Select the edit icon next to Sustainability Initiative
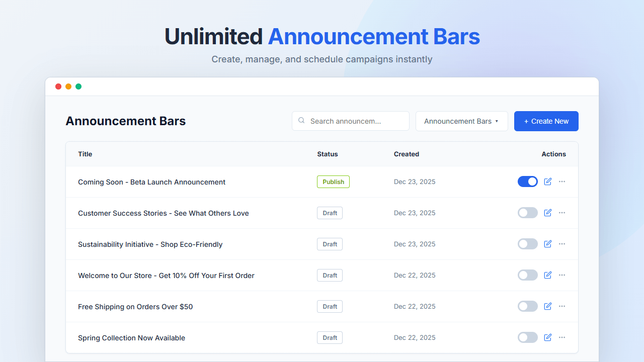Screen dimensions: 644x362 tap(547, 244)
